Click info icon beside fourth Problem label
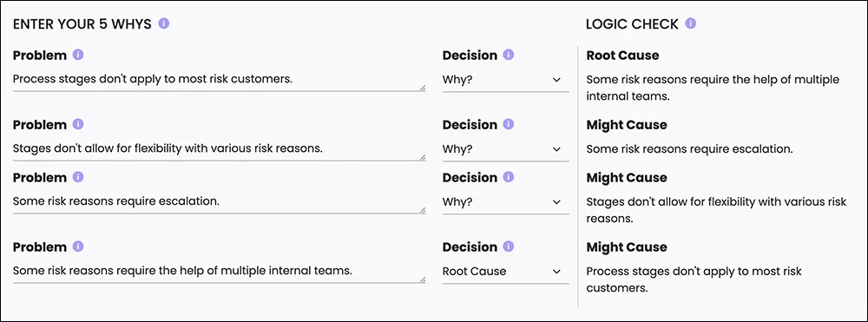The image size is (868, 322). click(78, 246)
